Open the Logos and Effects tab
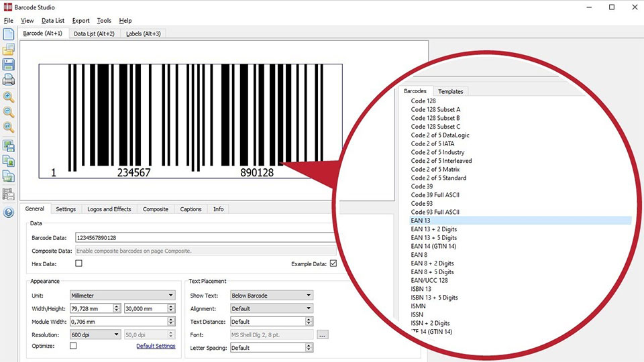Screen dimensions: 644x362 [x=109, y=209]
